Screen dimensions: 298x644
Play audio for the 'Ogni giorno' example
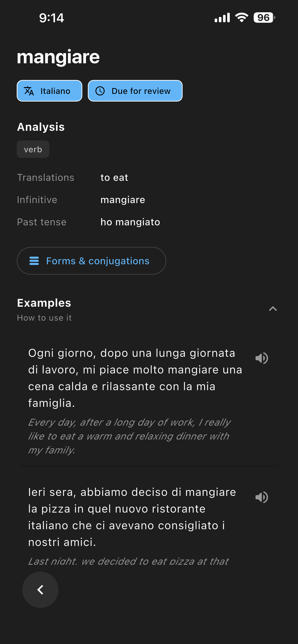pyautogui.click(x=262, y=358)
